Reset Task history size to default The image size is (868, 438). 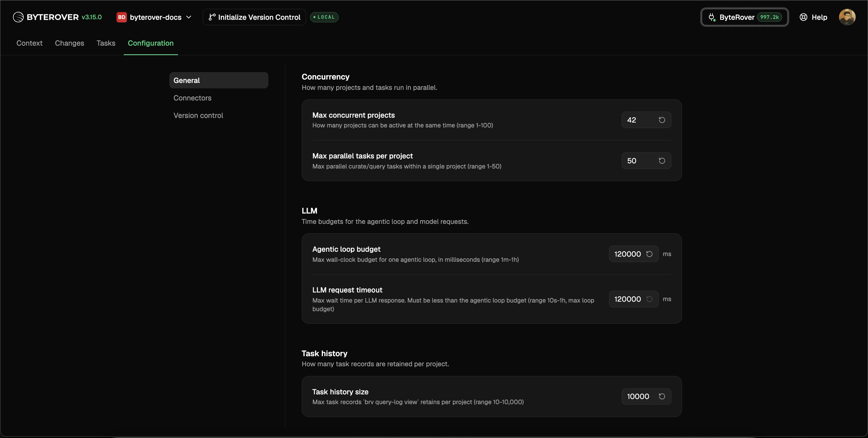662,397
